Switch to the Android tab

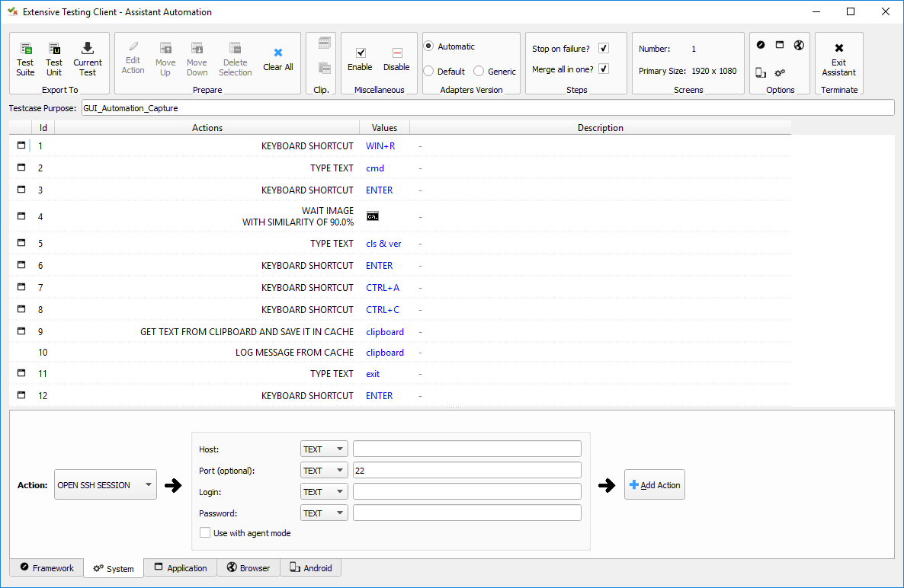click(x=311, y=568)
